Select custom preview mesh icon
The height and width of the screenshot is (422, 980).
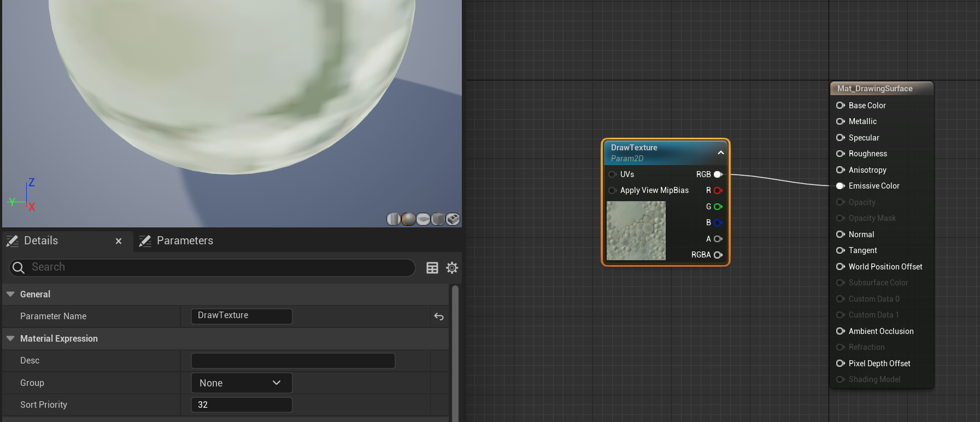[453, 219]
